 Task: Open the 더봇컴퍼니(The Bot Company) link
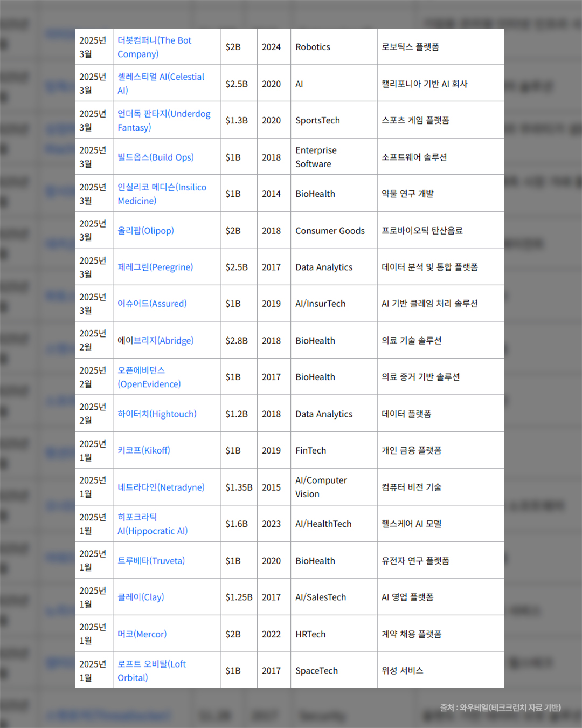[154, 47]
